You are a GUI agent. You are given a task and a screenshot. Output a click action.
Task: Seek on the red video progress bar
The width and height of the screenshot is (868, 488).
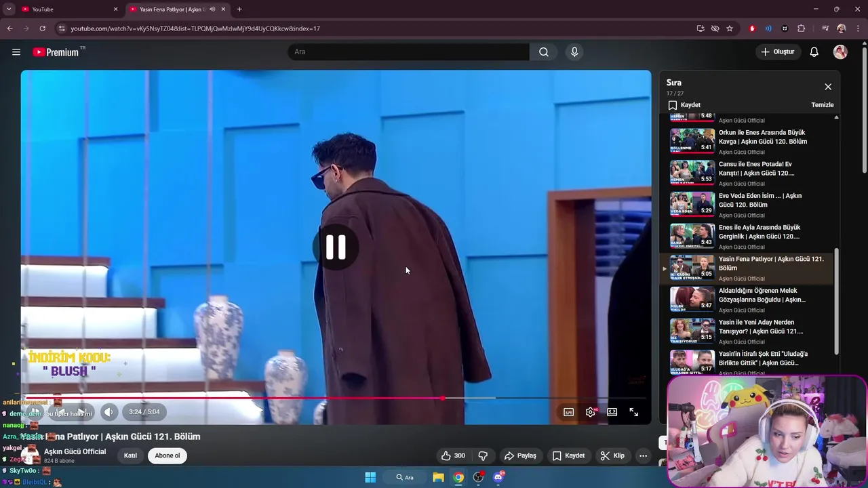[x=336, y=399]
